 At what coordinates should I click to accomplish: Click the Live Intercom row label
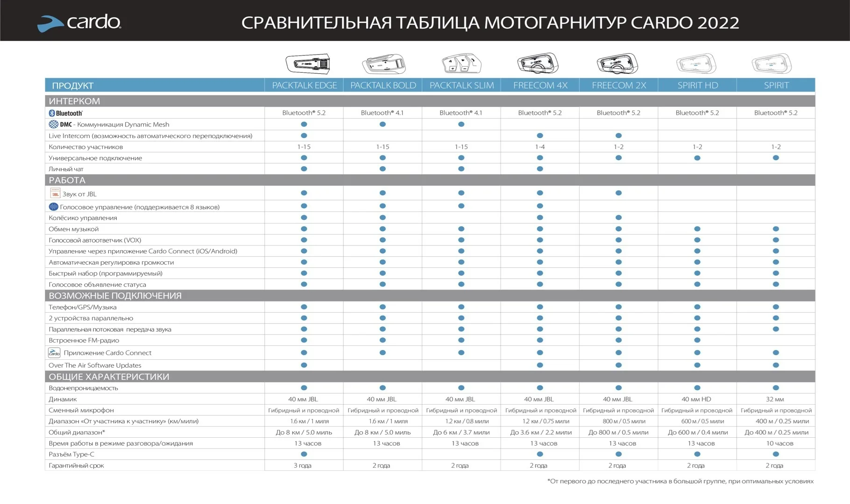point(150,136)
